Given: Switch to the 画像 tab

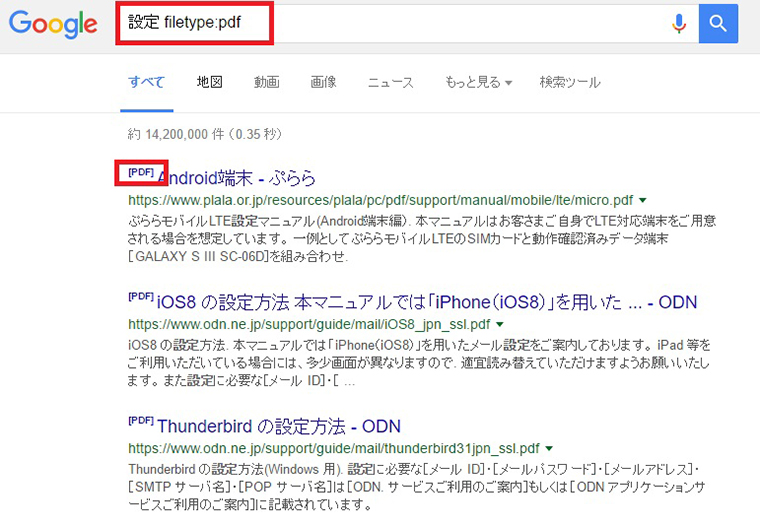Looking at the screenshot, I should [x=323, y=82].
